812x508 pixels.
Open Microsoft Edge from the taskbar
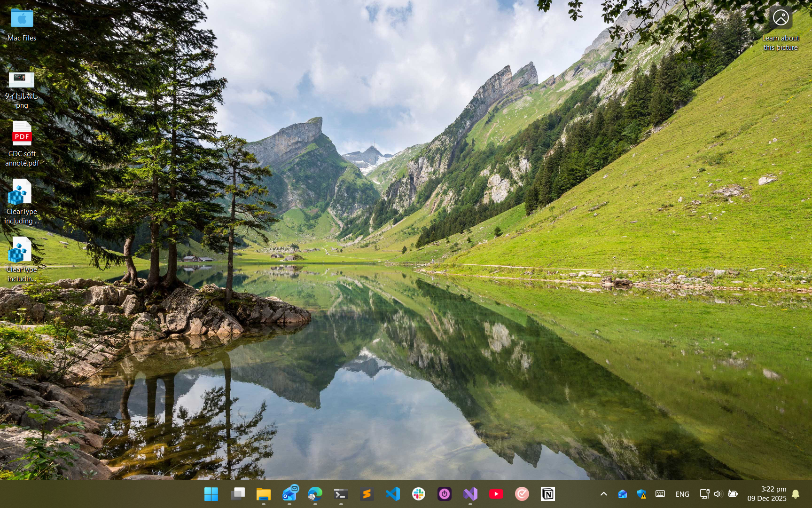point(315,494)
